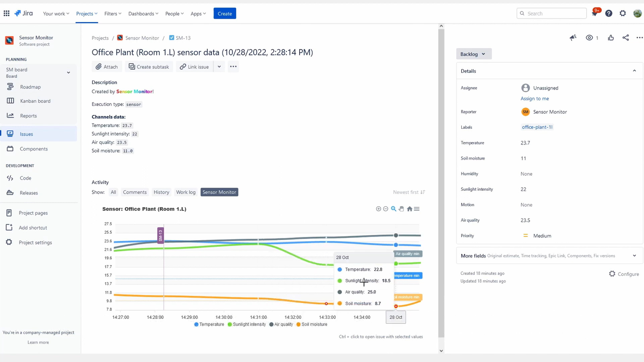Image resolution: width=644 pixels, height=362 pixels.
Task: Toggle watching this issue eye icon
Action: [x=589, y=38]
